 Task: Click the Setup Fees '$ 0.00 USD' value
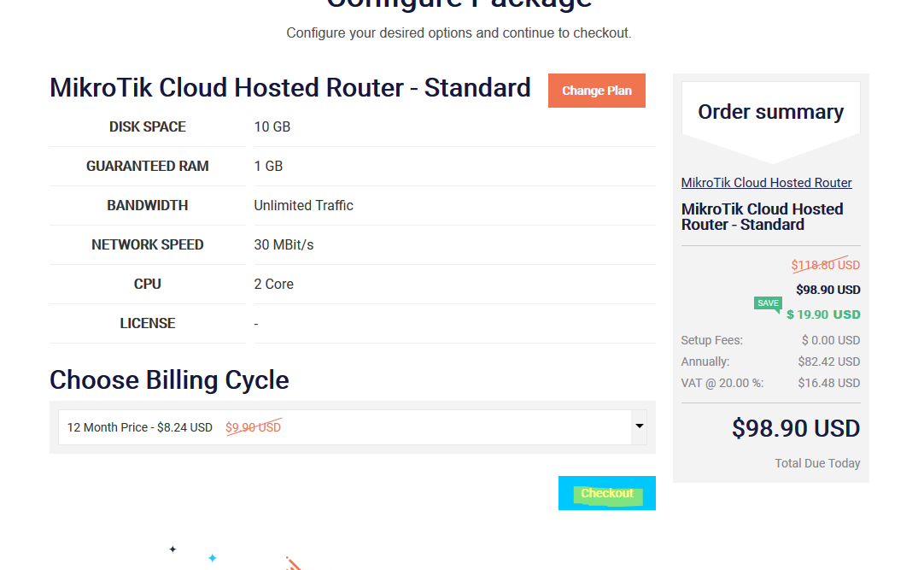[x=830, y=340]
